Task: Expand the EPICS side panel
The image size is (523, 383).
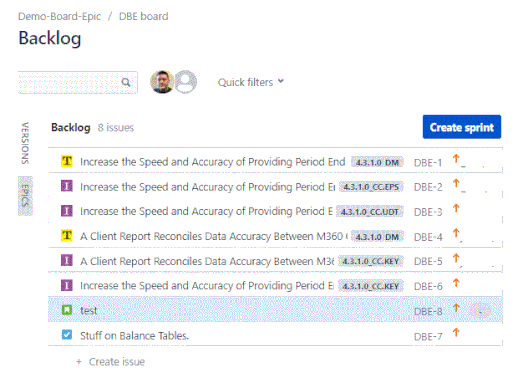Action: [x=25, y=196]
